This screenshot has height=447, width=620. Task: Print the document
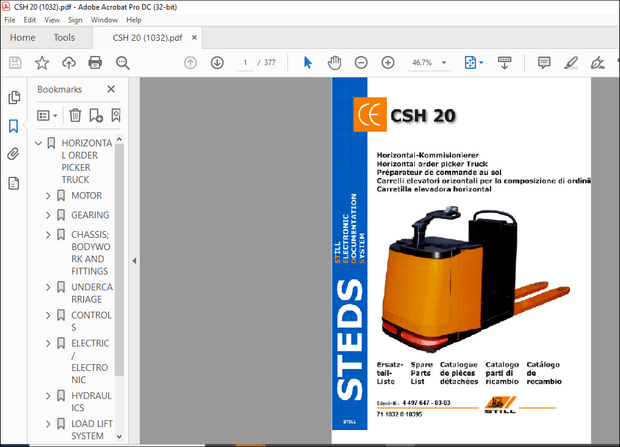pos(95,63)
